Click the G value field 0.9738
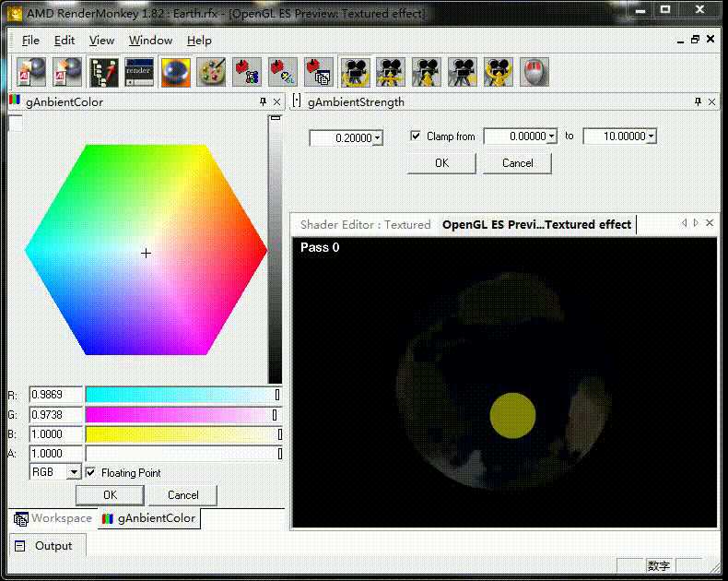The image size is (728, 581). 55,415
